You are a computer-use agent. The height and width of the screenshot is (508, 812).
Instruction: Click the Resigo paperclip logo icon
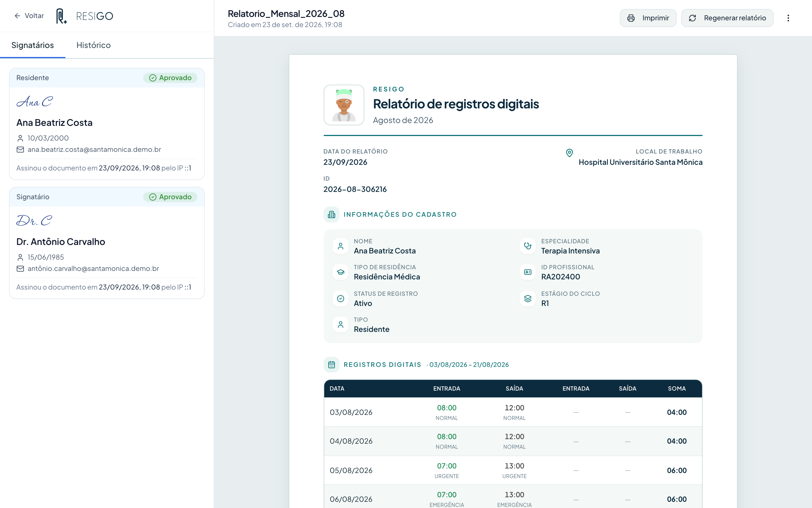61,16
